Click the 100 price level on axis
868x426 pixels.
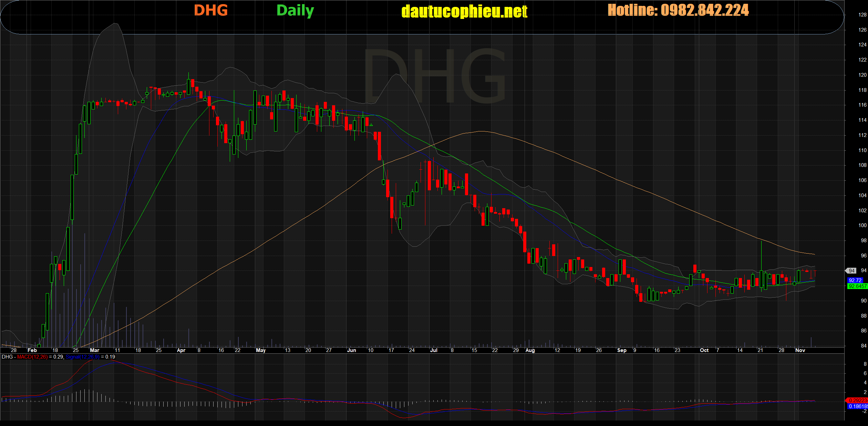[862, 225]
